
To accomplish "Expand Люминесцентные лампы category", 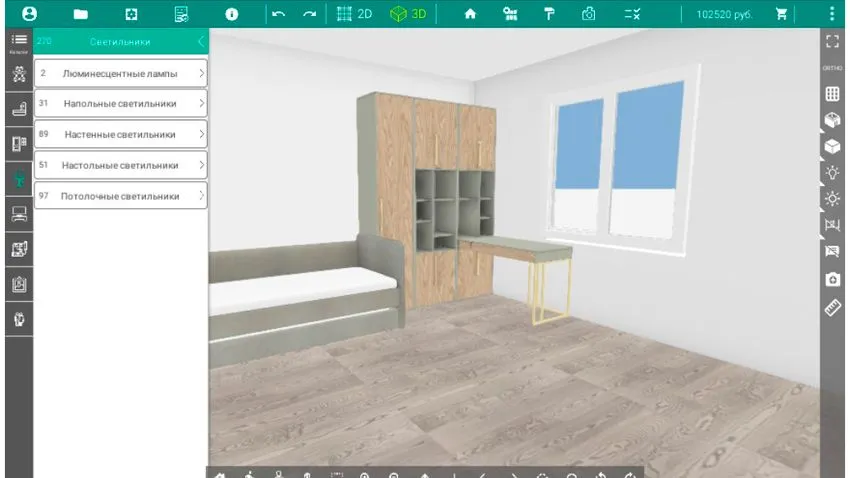I will pyautogui.click(x=120, y=73).
